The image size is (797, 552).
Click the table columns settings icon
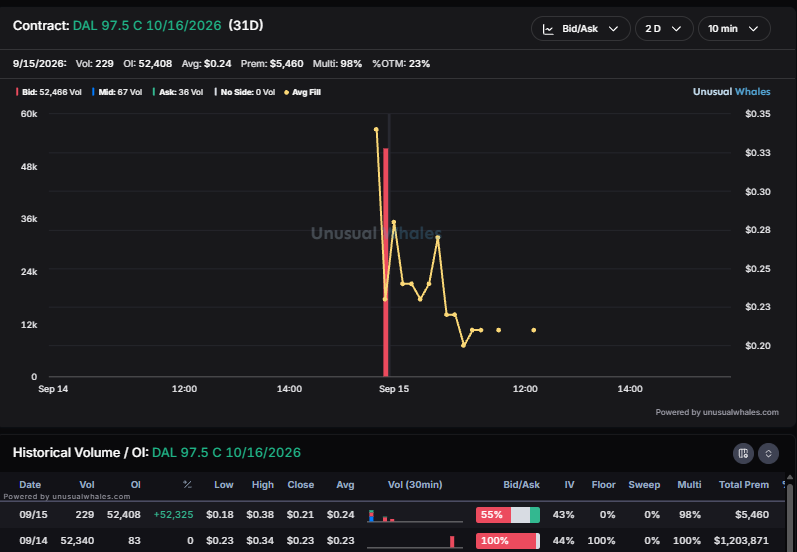pyautogui.click(x=743, y=453)
